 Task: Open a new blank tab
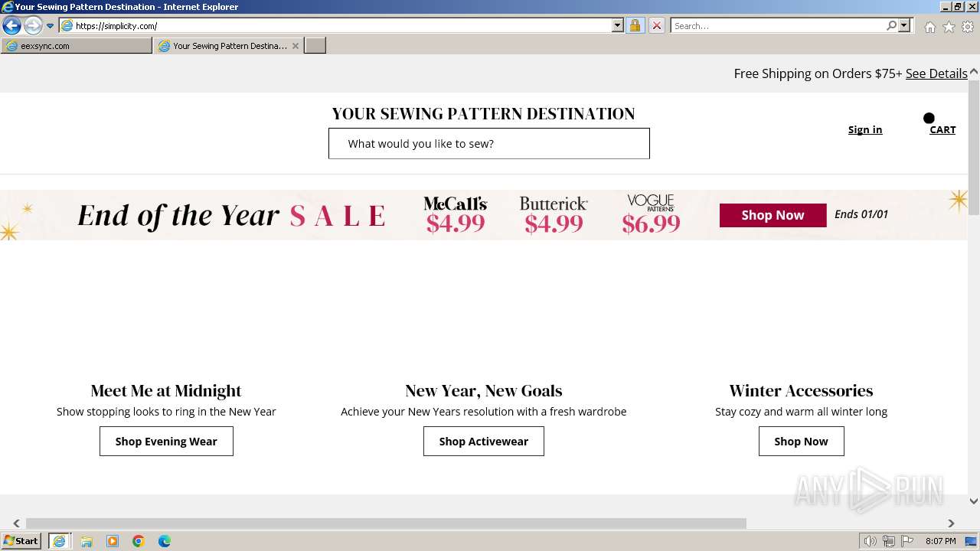point(315,46)
